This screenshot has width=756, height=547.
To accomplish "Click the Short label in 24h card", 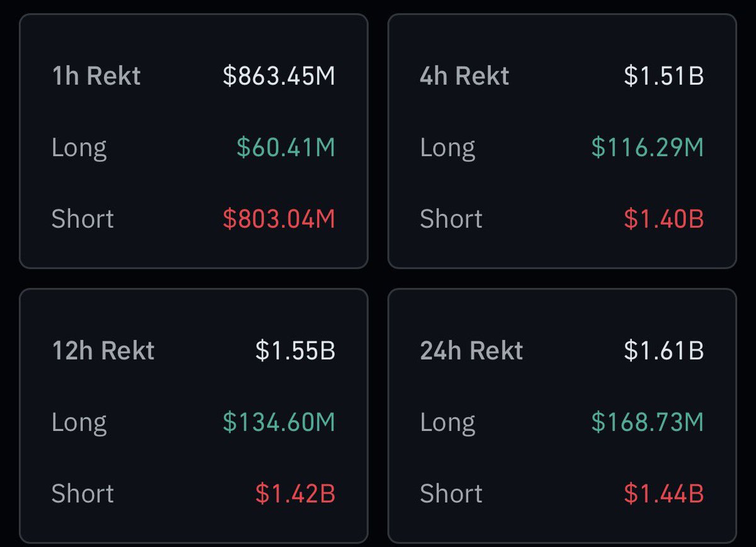I will [451, 494].
